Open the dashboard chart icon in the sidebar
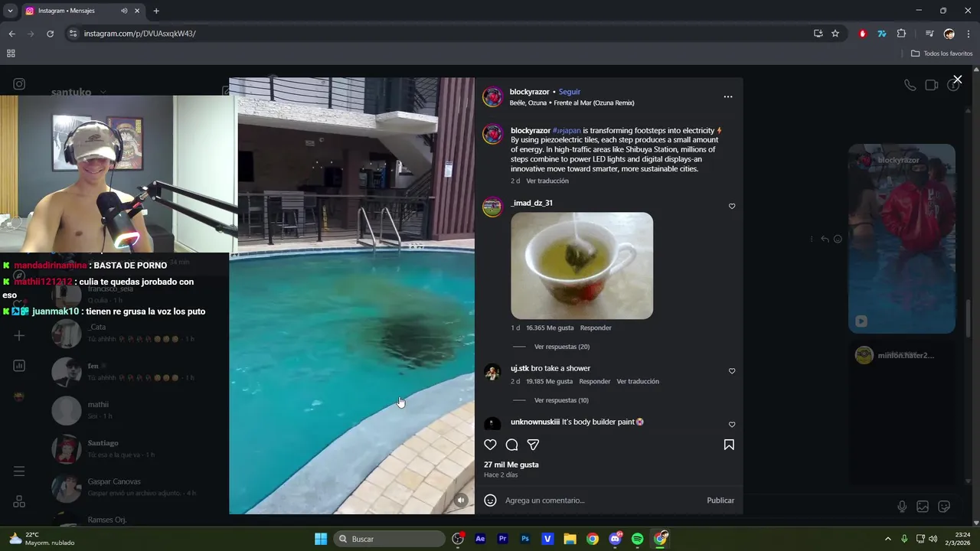 point(19,366)
